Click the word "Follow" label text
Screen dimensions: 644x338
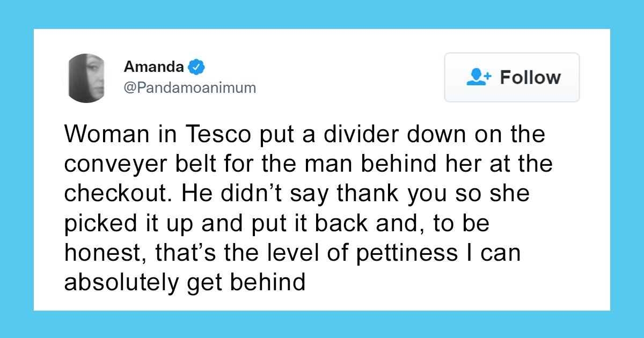click(530, 77)
